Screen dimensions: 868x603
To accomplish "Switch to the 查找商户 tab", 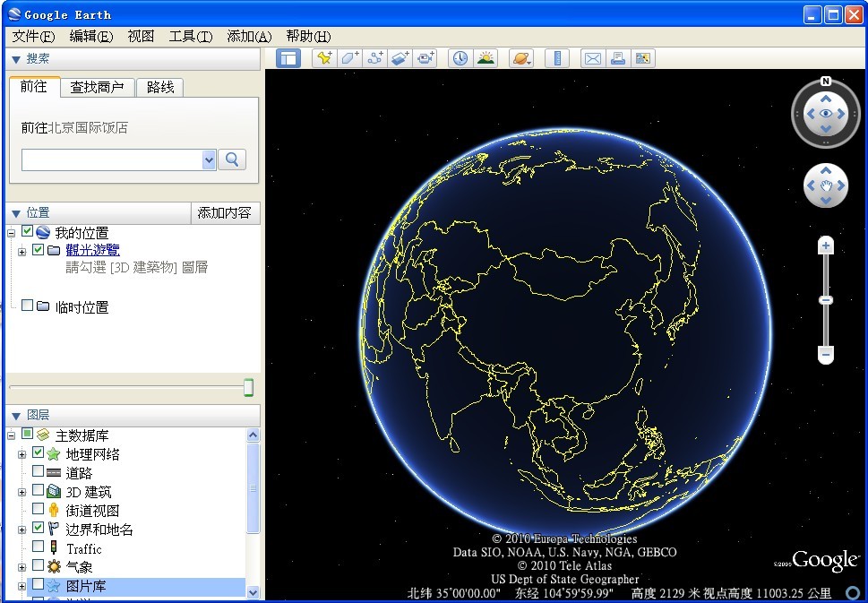I will point(97,87).
